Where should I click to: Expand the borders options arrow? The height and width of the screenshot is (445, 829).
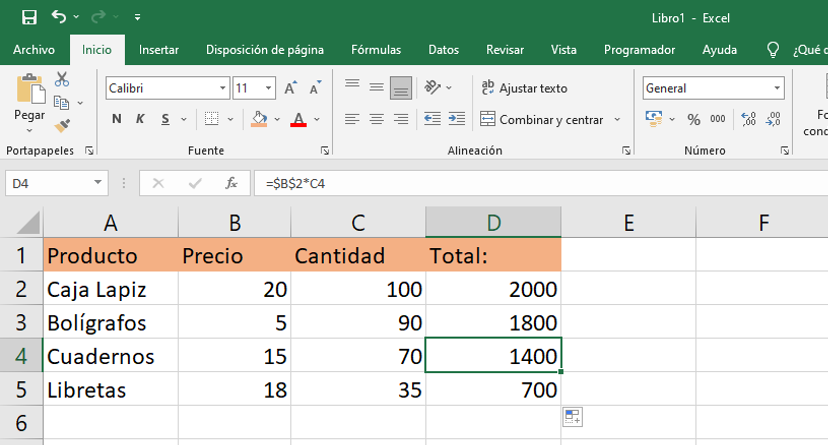coord(231,119)
